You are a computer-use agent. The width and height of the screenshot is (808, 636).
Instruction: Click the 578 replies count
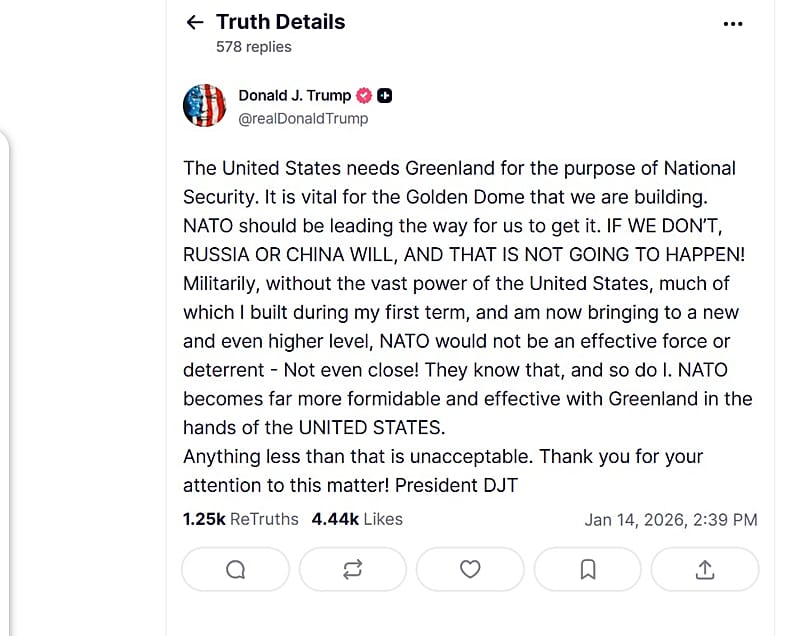pos(254,47)
